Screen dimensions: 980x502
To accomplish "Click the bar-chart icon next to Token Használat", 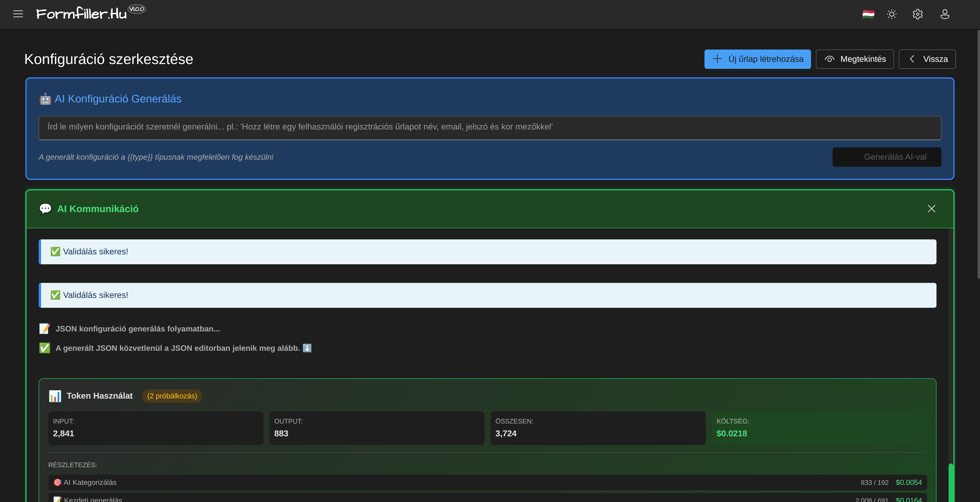I will 56,396.
